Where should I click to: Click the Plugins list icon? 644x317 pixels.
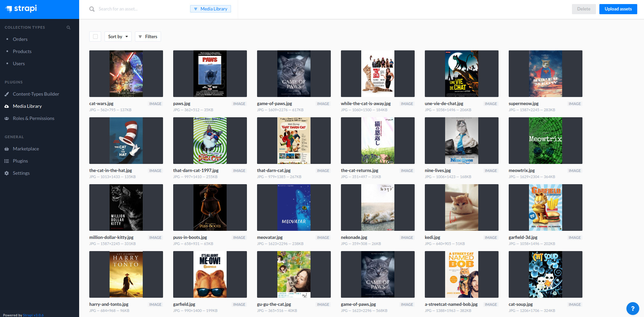(6, 161)
